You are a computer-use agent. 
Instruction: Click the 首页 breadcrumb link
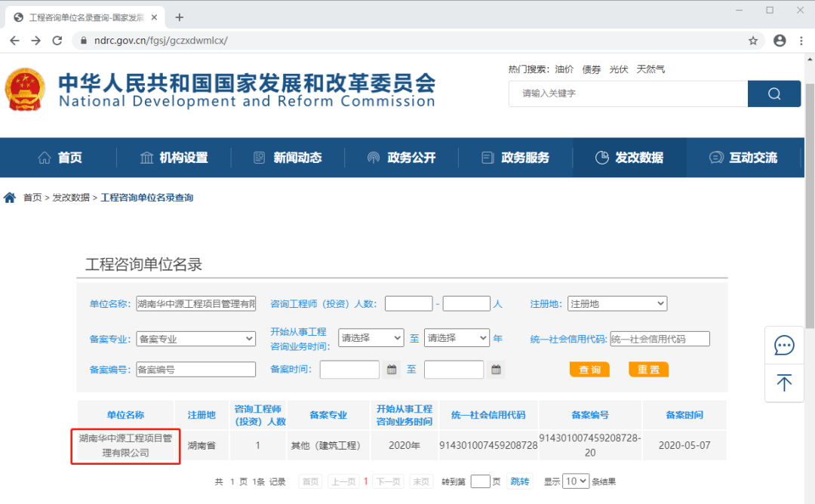tap(32, 198)
